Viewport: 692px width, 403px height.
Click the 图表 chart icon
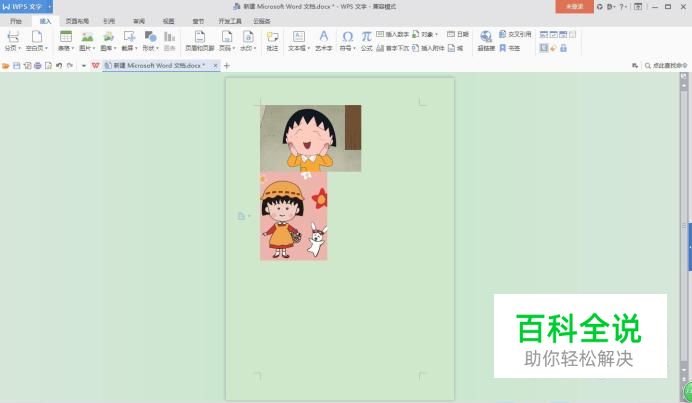coord(169,37)
